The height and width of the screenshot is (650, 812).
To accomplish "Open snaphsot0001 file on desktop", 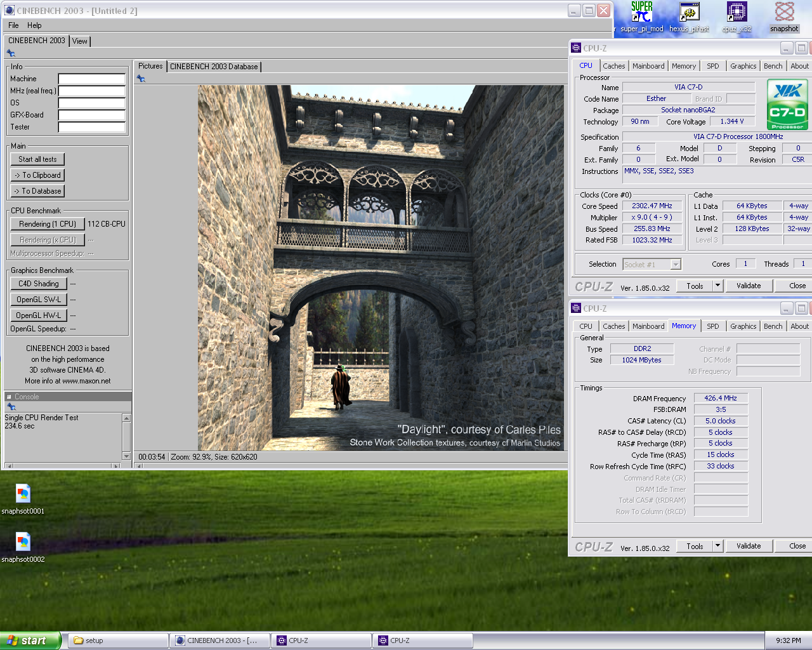I will 23,499.
